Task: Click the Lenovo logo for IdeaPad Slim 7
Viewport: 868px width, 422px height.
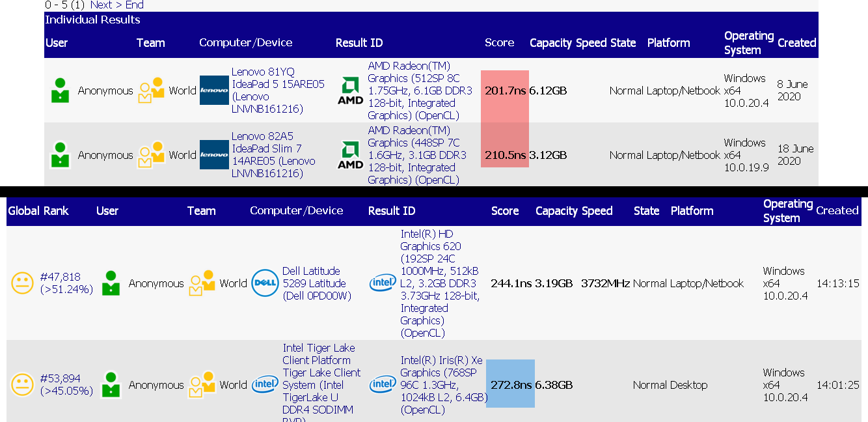Action: coord(214,155)
